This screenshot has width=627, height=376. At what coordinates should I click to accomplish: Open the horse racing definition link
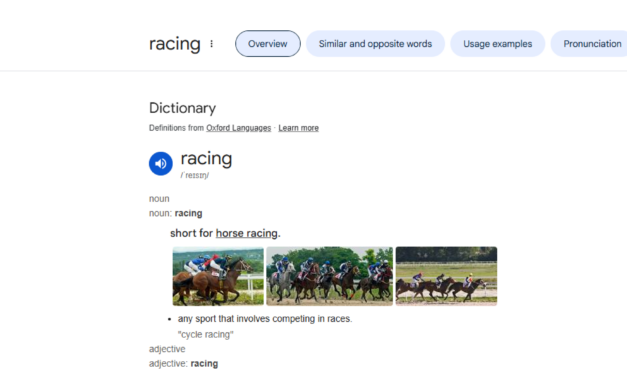[x=247, y=233]
